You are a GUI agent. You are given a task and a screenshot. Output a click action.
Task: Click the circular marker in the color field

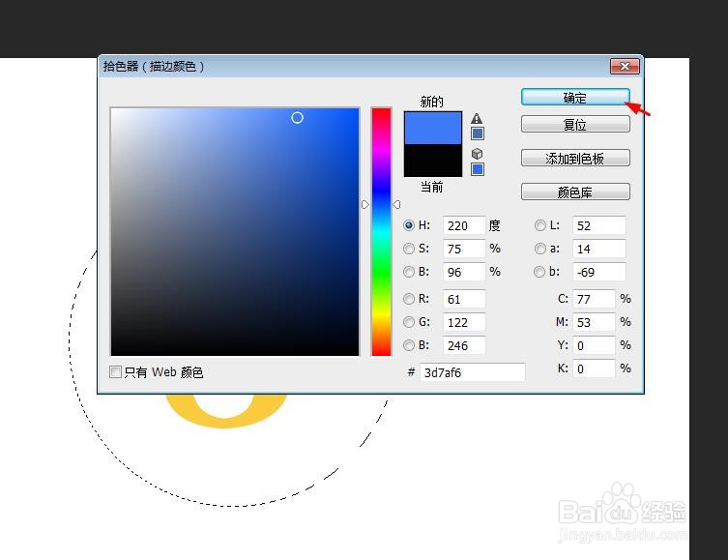coord(297,118)
